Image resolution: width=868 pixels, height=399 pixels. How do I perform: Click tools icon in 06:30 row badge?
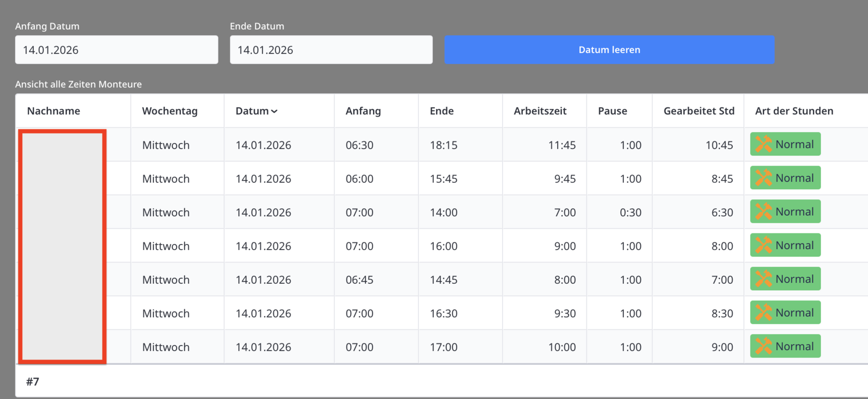(763, 144)
